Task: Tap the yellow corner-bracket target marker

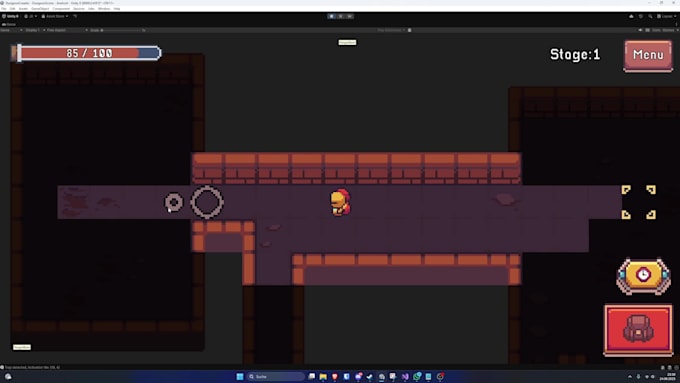Action: coord(638,202)
